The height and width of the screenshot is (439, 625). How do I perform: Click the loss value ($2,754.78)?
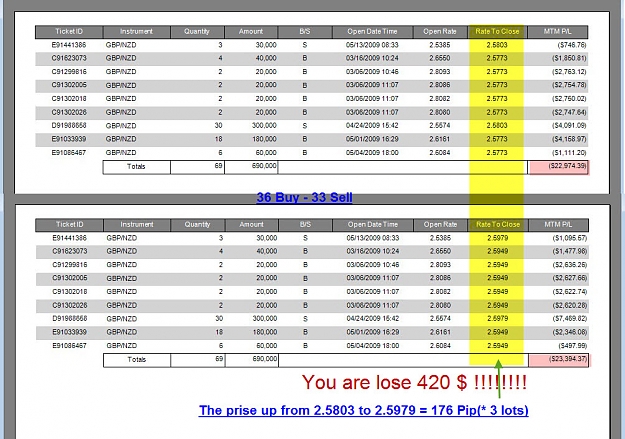click(569, 85)
